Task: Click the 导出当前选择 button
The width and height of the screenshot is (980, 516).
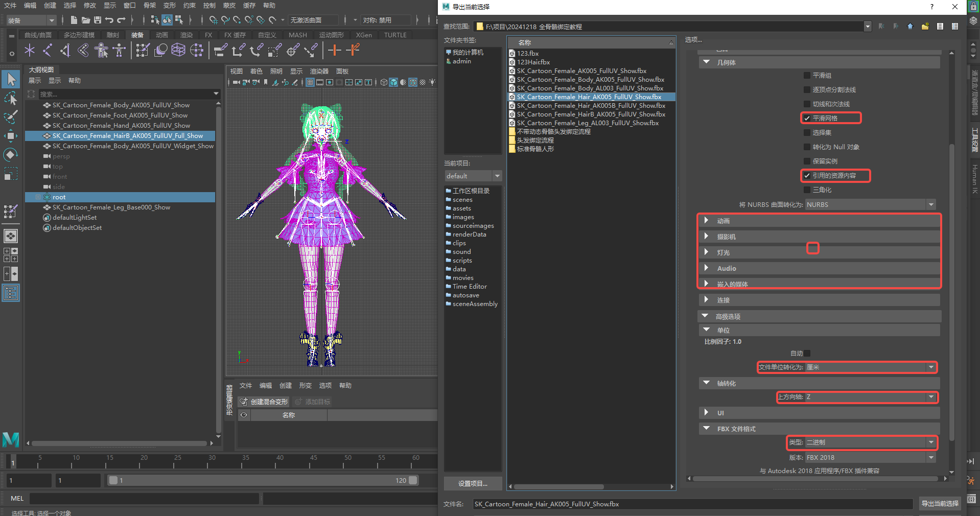Action: [x=940, y=504]
